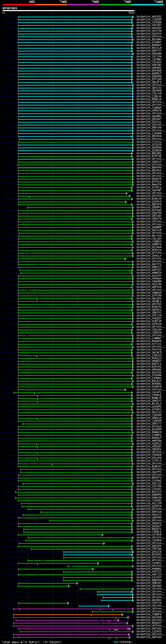Screen dimensions: 166x644
Task: Open hit UniRef100_Q32P03
Action: pyautogui.click(x=149, y=202)
